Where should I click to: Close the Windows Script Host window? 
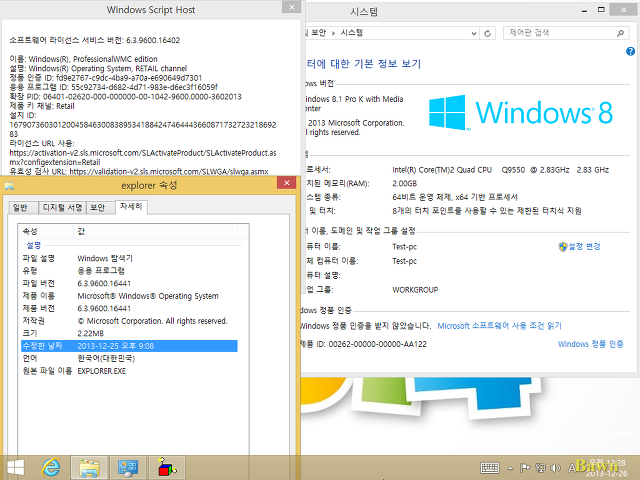click(x=291, y=7)
